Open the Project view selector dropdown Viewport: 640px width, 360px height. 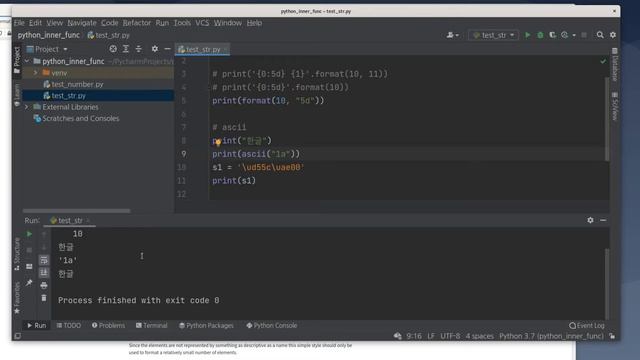(47, 49)
